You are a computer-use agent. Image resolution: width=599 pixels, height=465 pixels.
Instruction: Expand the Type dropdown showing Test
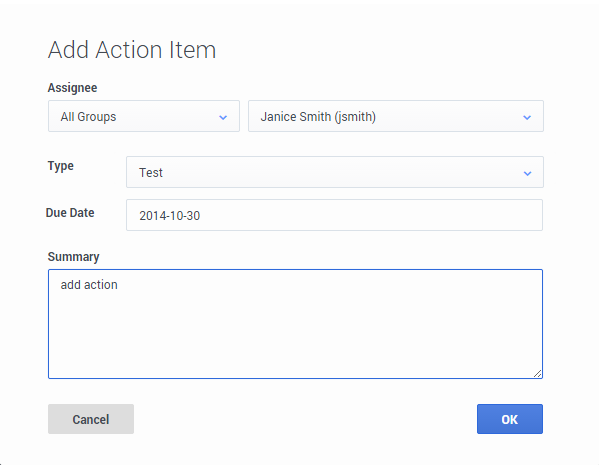click(335, 172)
